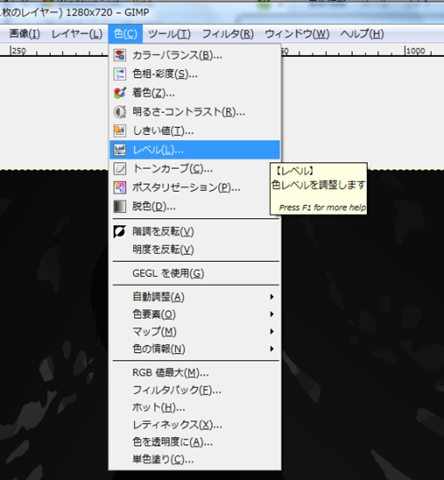Select しきい値(T)... menu entry
The height and width of the screenshot is (480, 444).
pyautogui.click(x=195, y=131)
